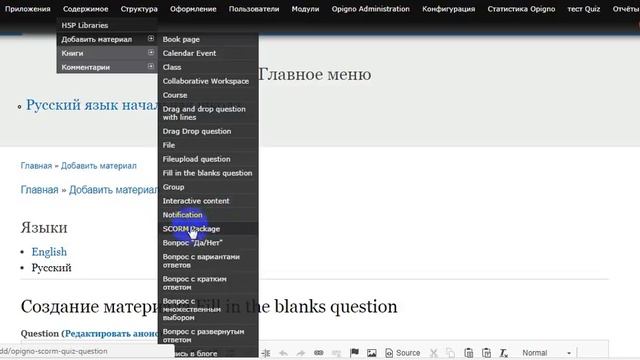
Task: Click the Copy icon in editor toolbar
Action: 451,353
